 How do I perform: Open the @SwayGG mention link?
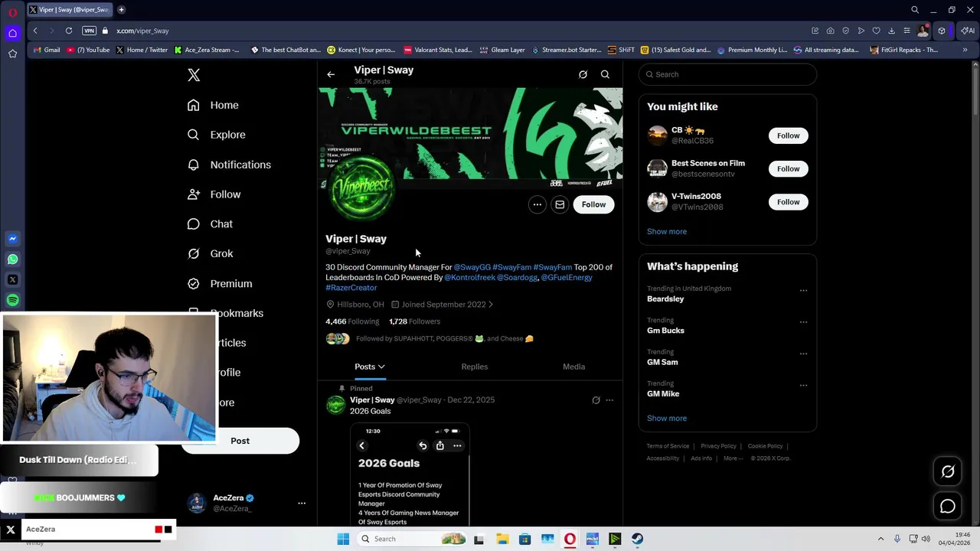point(472,267)
